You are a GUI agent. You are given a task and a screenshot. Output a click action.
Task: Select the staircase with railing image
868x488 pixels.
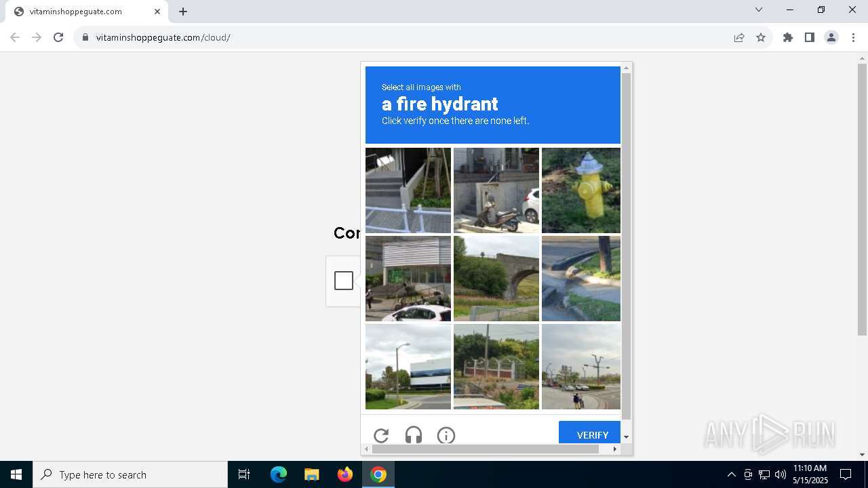(x=408, y=190)
